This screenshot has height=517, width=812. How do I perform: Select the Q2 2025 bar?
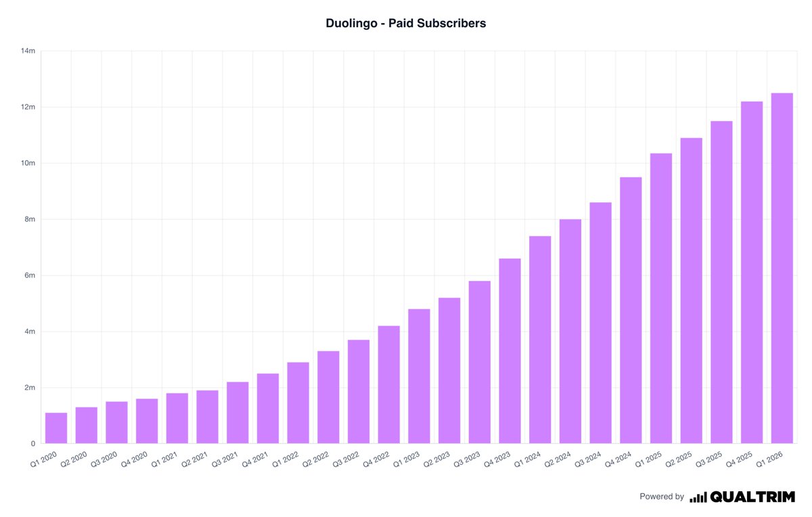[x=692, y=291]
